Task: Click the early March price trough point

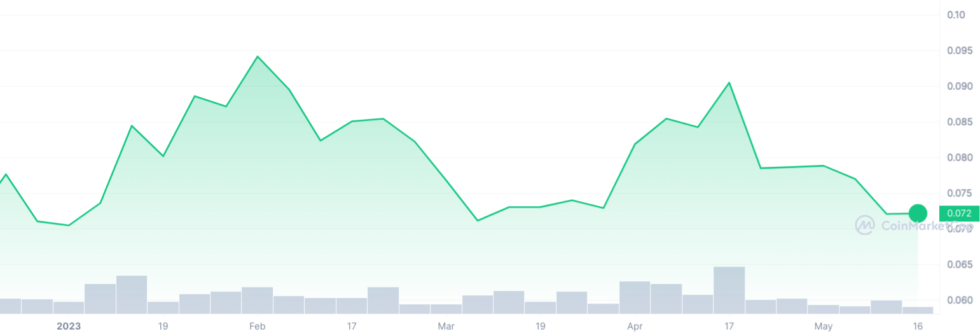Action: [x=478, y=221]
